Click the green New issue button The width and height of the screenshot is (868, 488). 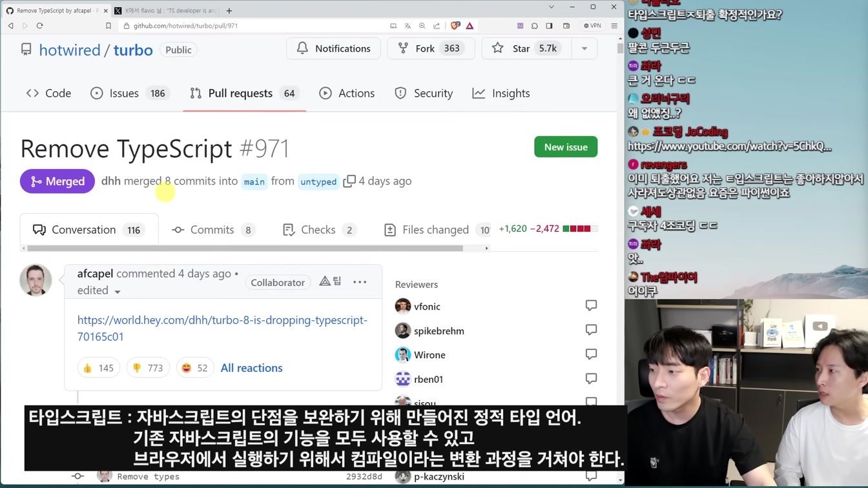[566, 147]
